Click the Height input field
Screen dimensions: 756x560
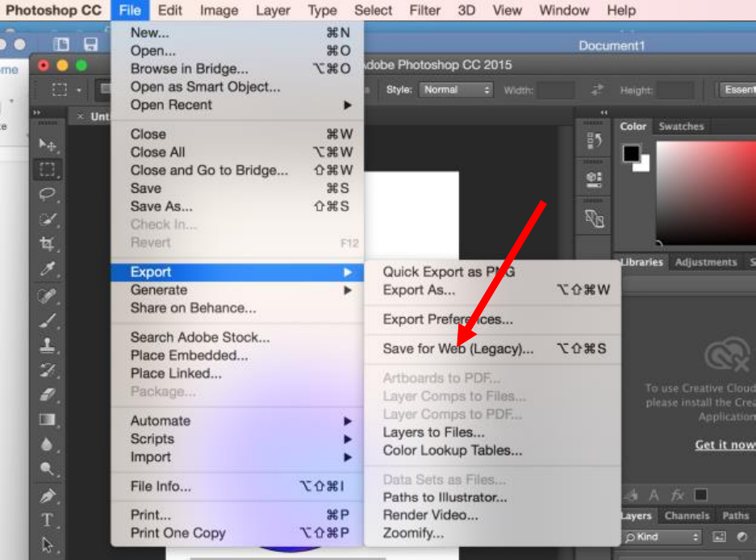point(675,90)
